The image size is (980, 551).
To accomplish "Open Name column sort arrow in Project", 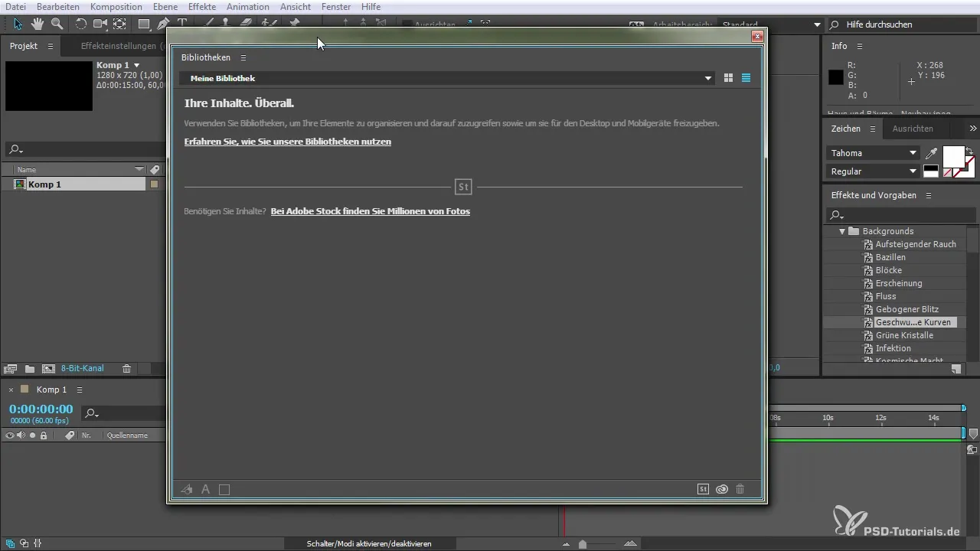I will pos(139,169).
